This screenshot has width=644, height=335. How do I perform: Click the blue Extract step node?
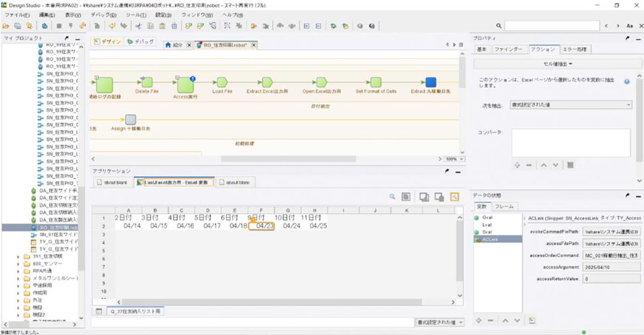coord(430,82)
